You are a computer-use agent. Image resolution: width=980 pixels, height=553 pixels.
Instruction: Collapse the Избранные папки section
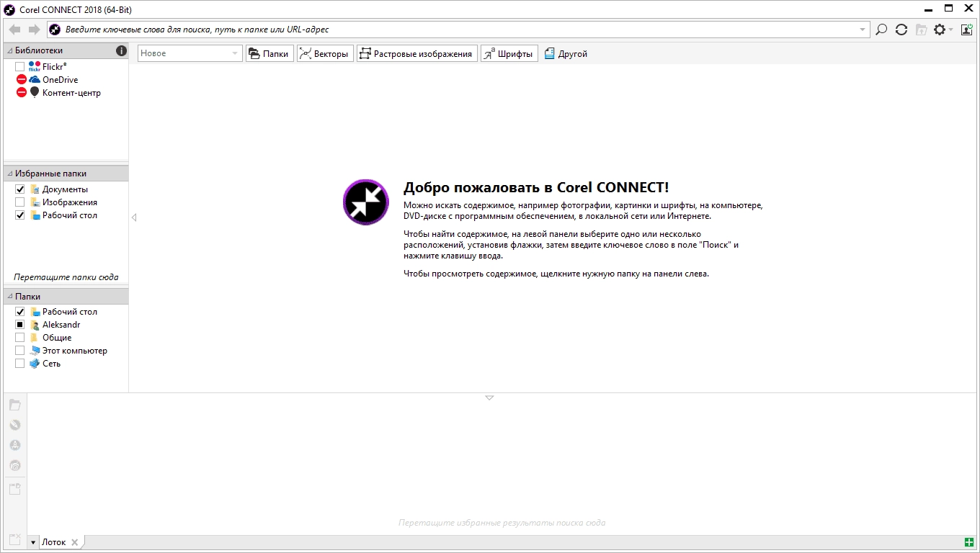pyautogui.click(x=9, y=173)
